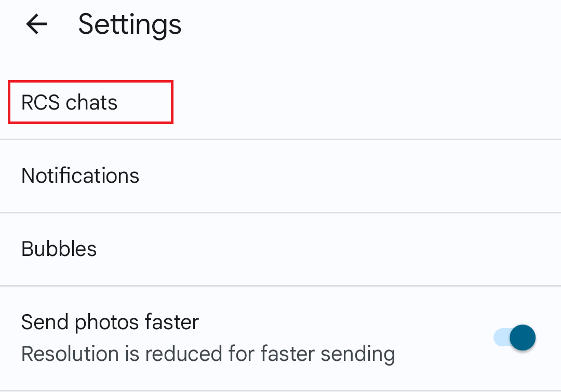Tap the Send photos faster row
Viewport: 561px width, 392px height.
(x=208, y=336)
